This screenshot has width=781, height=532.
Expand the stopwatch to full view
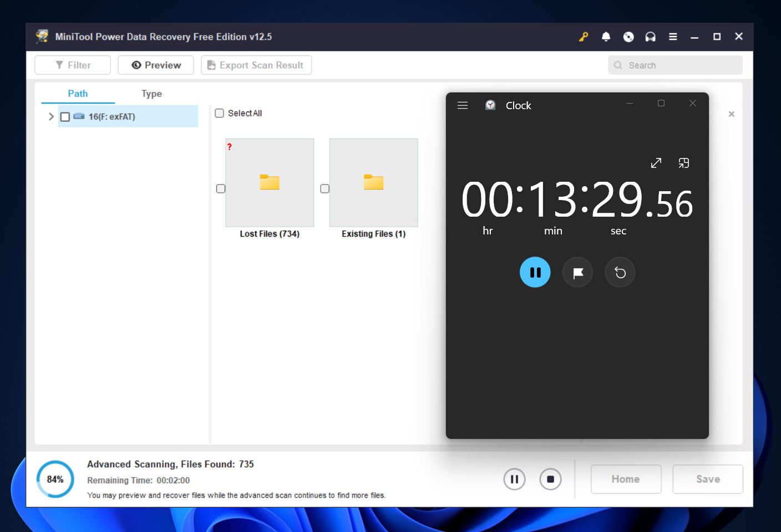656,163
